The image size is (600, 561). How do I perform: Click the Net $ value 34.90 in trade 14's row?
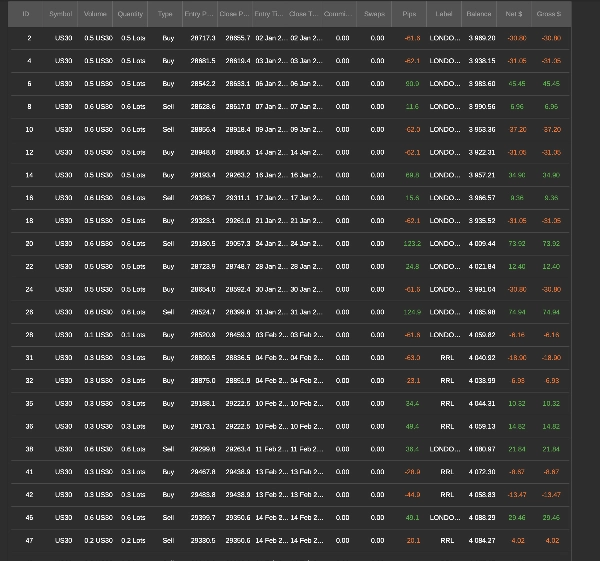(x=517, y=175)
